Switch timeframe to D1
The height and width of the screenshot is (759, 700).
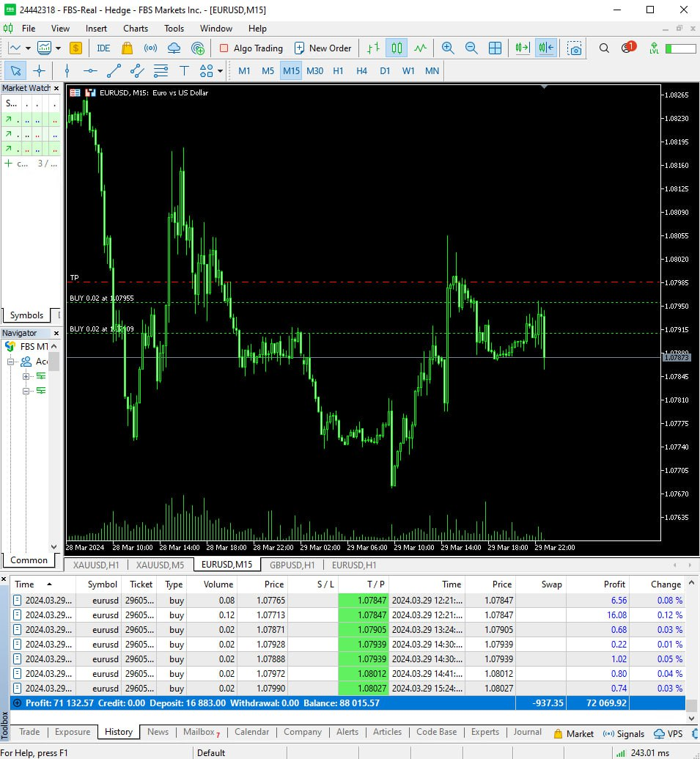point(385,71)
